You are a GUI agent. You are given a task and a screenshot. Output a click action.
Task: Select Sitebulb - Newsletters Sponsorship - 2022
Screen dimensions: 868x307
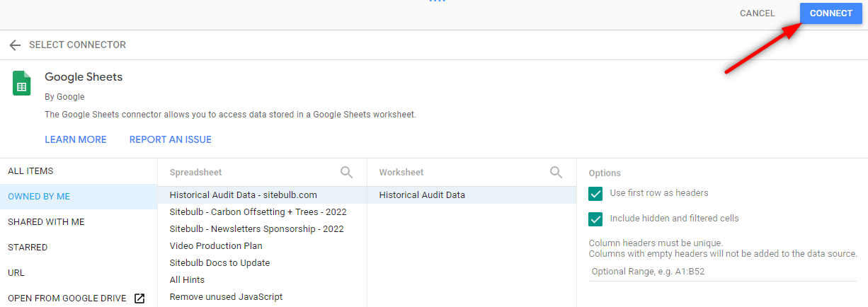[x=262, y=229]
